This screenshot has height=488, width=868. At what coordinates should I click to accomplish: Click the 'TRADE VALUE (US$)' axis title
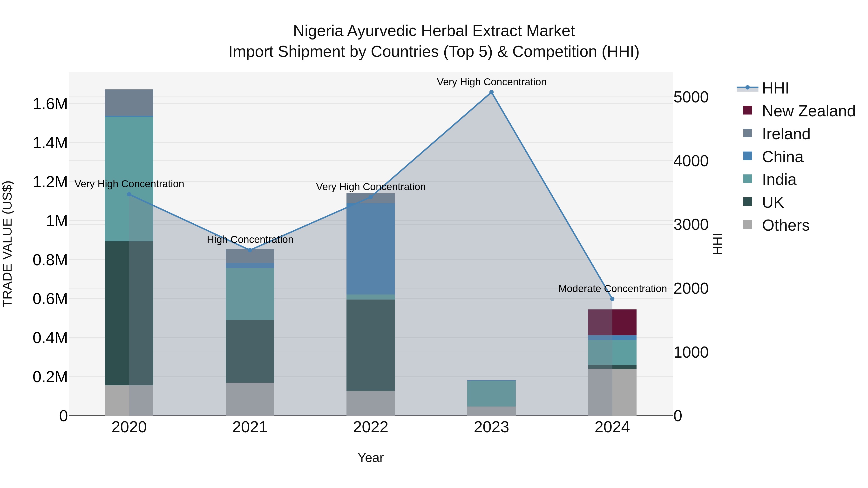[7, 244]
